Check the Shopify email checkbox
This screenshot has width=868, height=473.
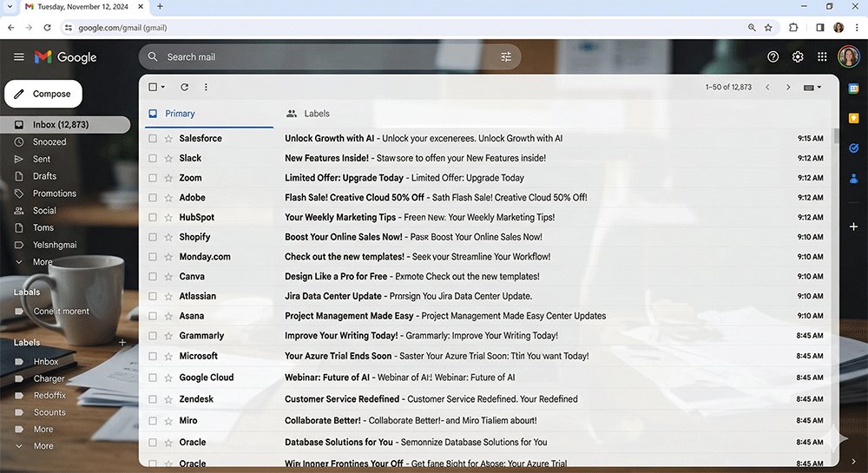click(153, 237)
